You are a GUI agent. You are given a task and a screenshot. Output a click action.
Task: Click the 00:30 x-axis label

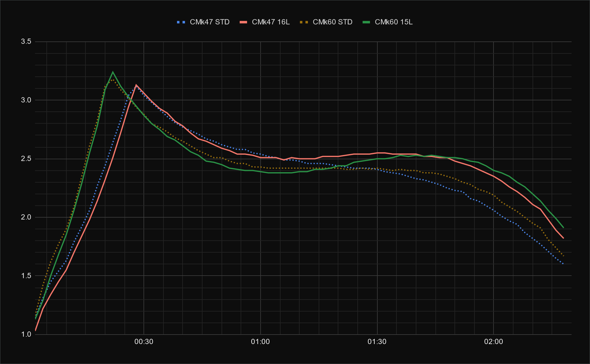[x=144, y=342]
